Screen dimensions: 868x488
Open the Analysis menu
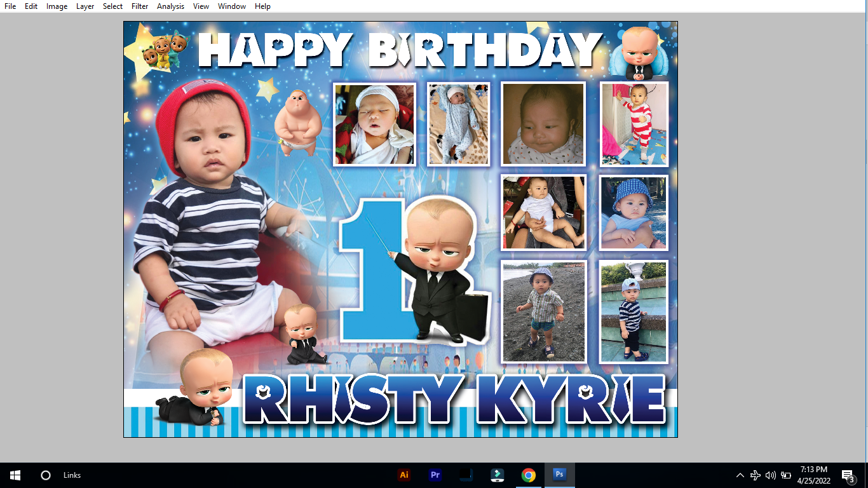pyautogui.click(x=170, y=6)
